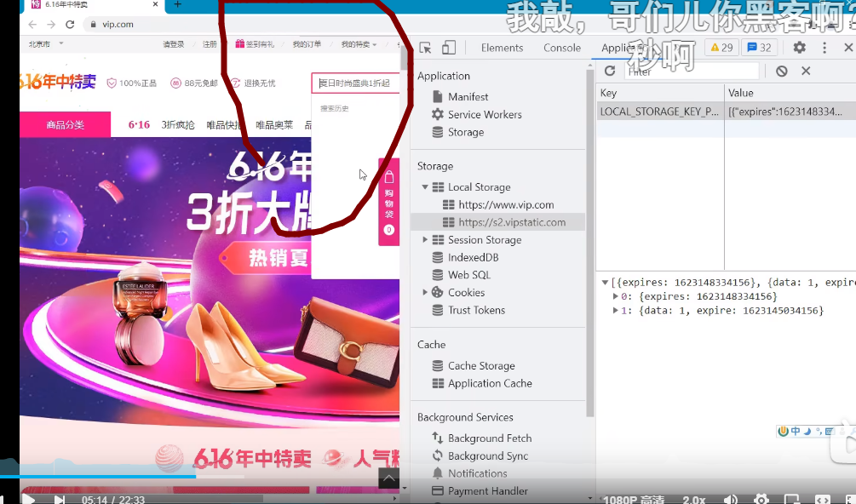Reload the vip.com page
Screen dimensions: 856x504
70,25
